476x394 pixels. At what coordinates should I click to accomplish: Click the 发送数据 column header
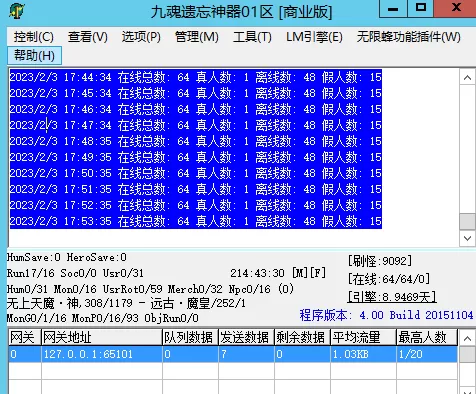click(247, 337)
